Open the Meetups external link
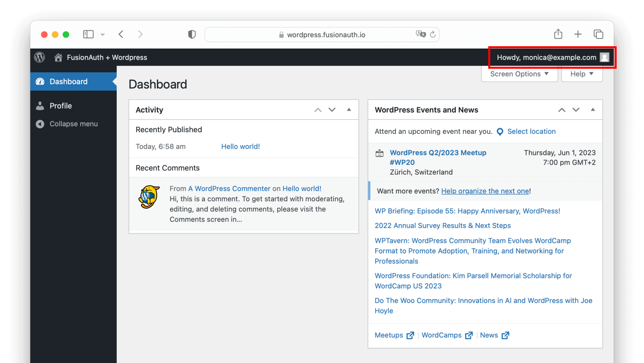 (394, 335)
